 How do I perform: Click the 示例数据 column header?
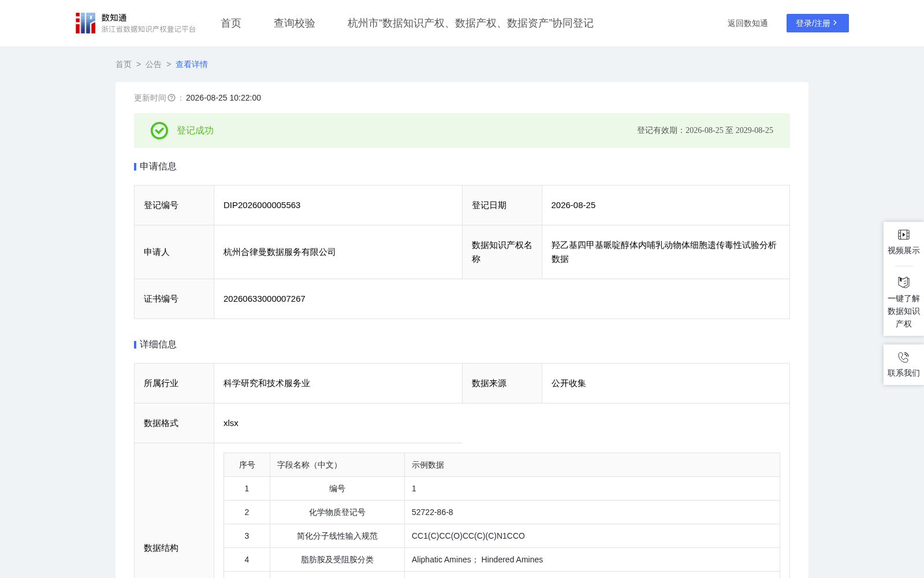point(593,465)
